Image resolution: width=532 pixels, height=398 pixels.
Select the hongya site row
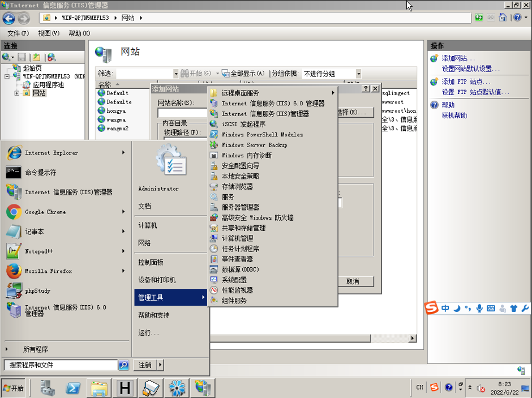(116, 110)
